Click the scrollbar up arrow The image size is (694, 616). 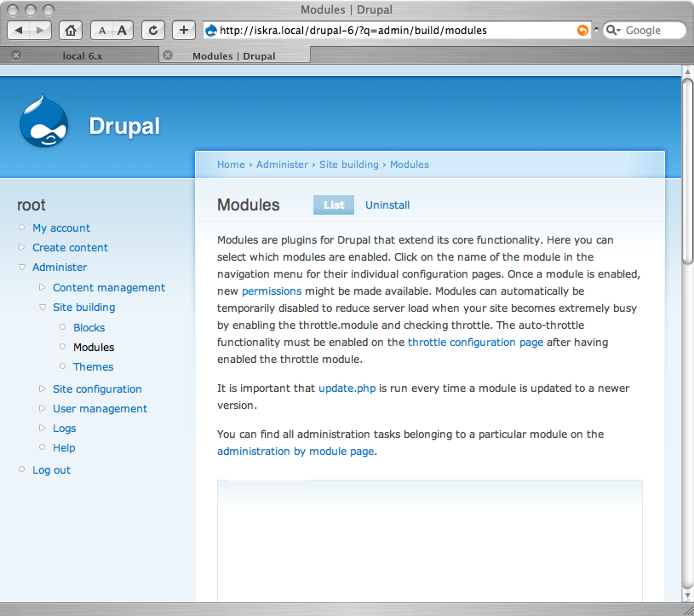pos(687,72)
